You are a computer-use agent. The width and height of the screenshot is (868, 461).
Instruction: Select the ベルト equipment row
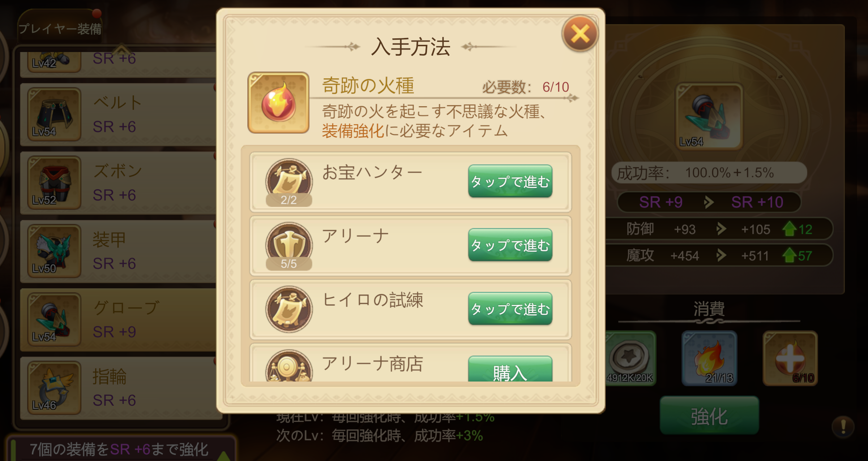click(x=119, y=115)
